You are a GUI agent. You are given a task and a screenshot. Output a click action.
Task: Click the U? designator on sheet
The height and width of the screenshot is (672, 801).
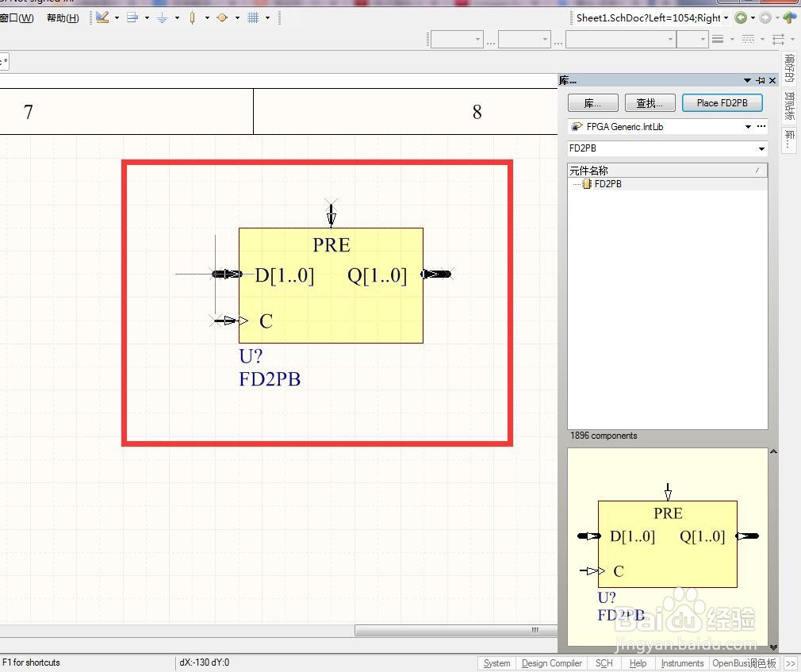click(251, 355)
